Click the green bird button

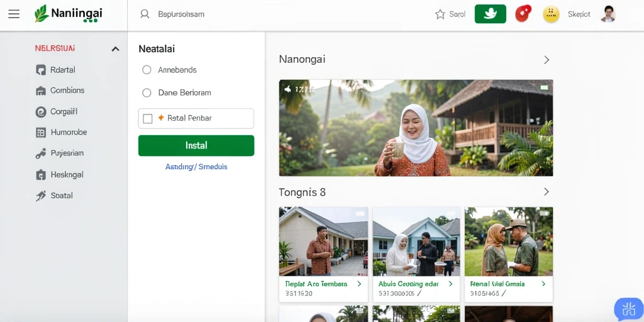click(x=491, y=14)
